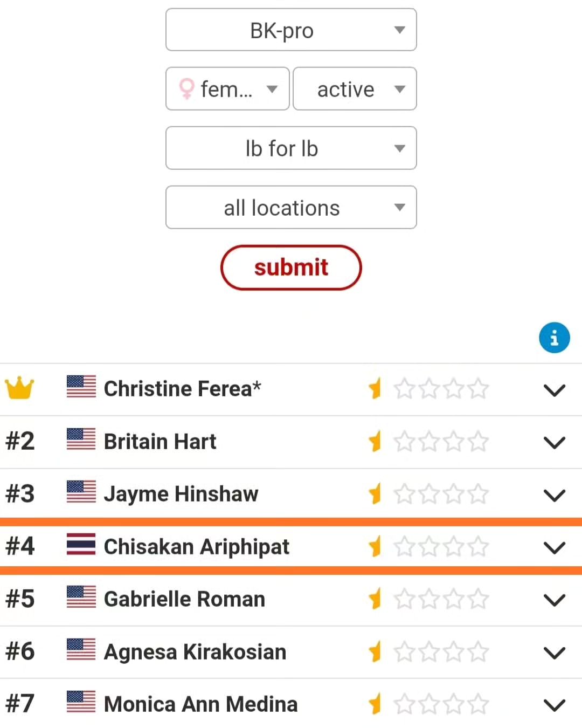Click the blue info icon
582x728 pixels.
click(x=554, y=338)
